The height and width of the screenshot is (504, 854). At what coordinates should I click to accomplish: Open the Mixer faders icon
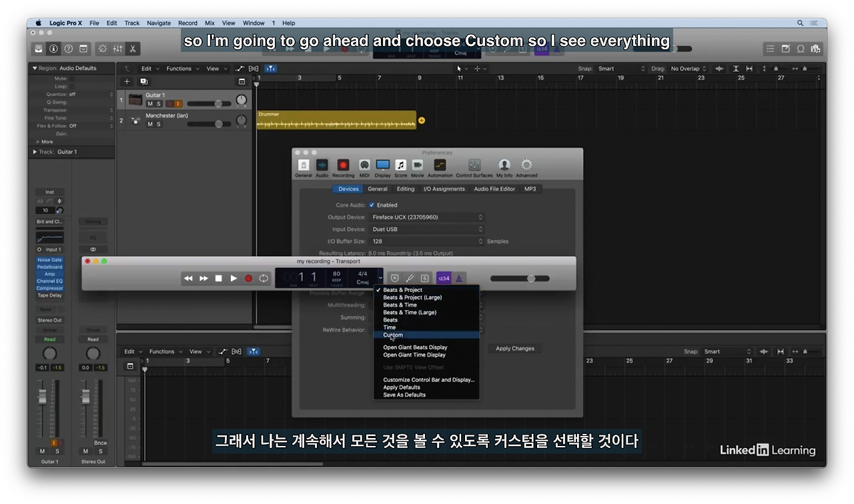[117, 49]
